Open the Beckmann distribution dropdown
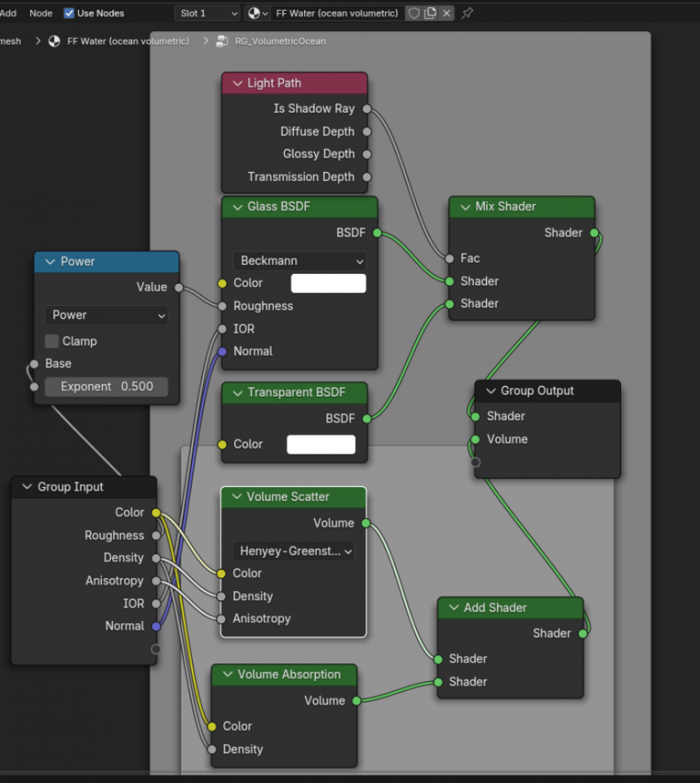 point(299,261)
